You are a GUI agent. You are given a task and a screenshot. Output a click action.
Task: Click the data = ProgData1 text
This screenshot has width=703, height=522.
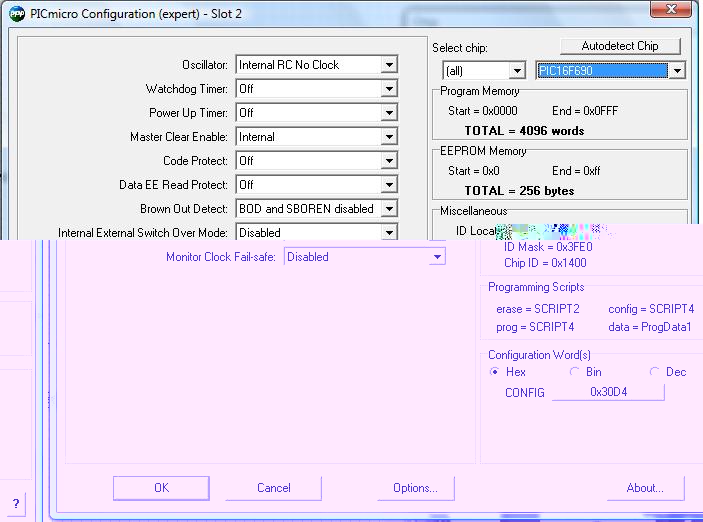click(x=650, y=327)
